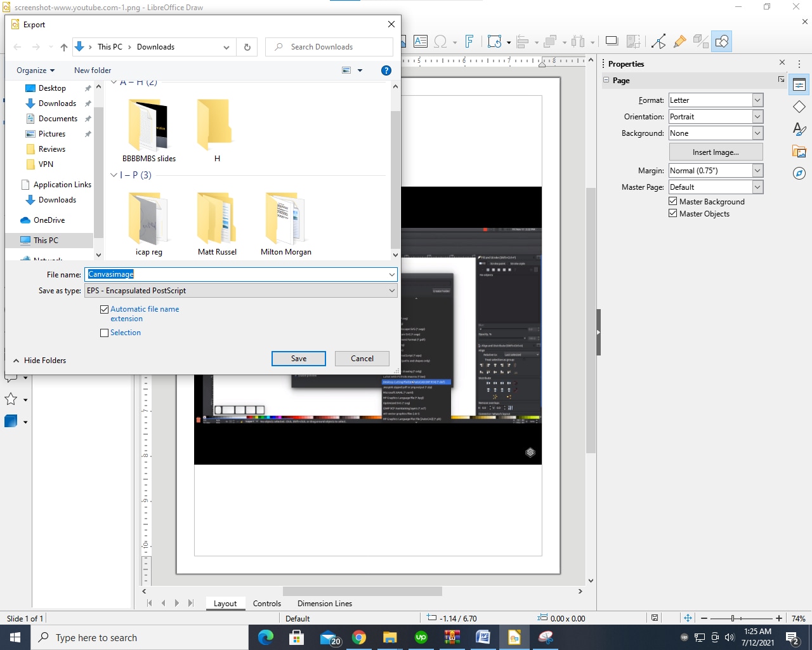This screenshot has width=812, height=650.
Task: Uncheck Master Objects checkbox
Action: [x=673, y=213]
